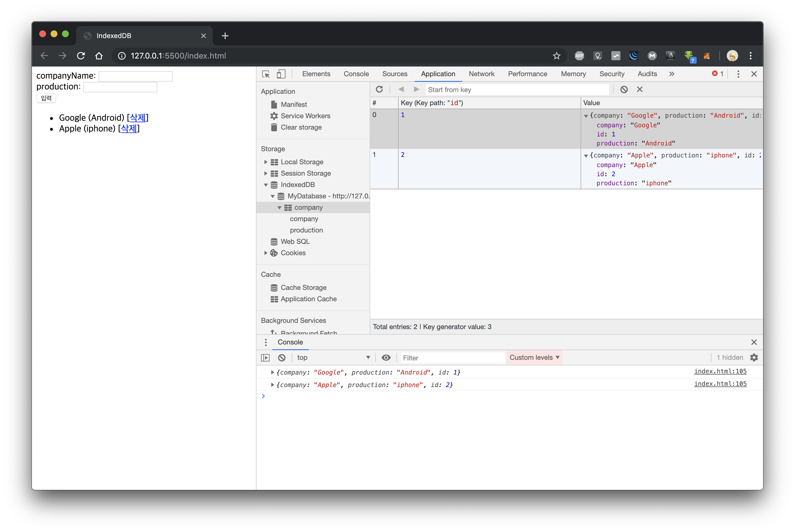The height and width of the screenshot is (532, 795).
Task: Switch to the Network tab
Action: point(481,74)
